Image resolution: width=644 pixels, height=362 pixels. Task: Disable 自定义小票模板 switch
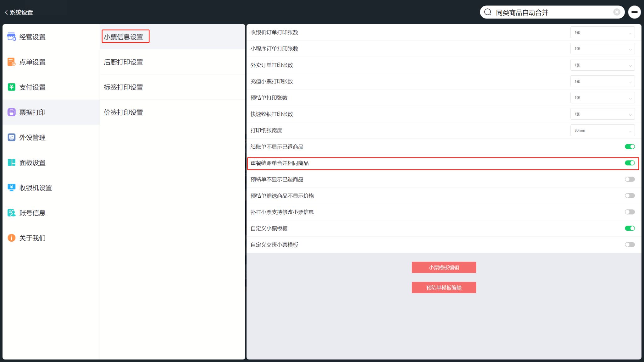click(630, 228)
